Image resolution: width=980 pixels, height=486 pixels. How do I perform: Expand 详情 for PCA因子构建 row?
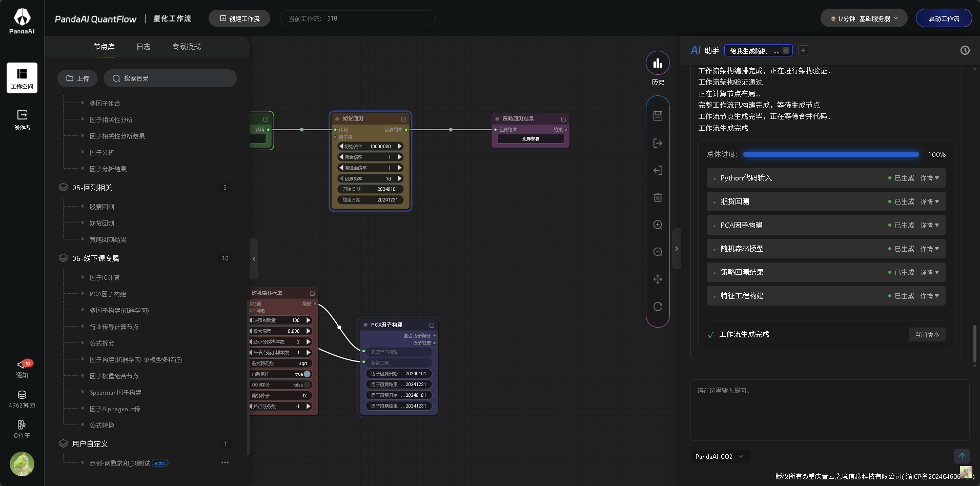pyautogui.click(x=930, y=225)
